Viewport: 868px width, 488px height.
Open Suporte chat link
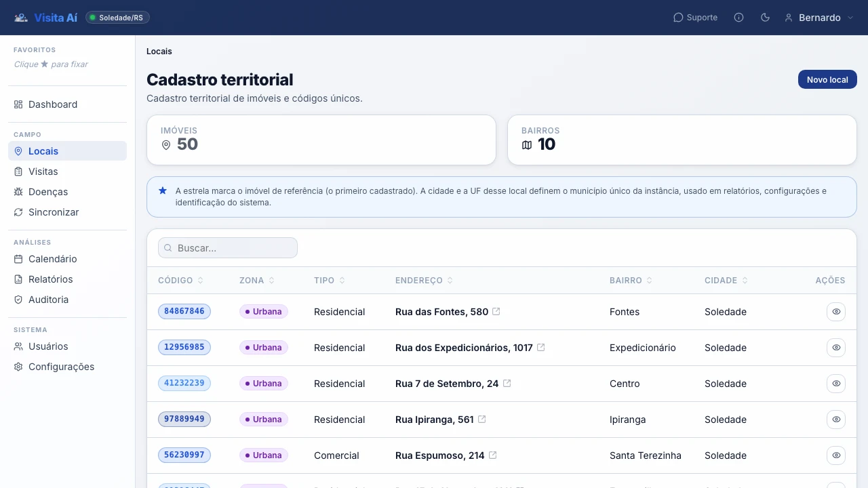point(695,18)
